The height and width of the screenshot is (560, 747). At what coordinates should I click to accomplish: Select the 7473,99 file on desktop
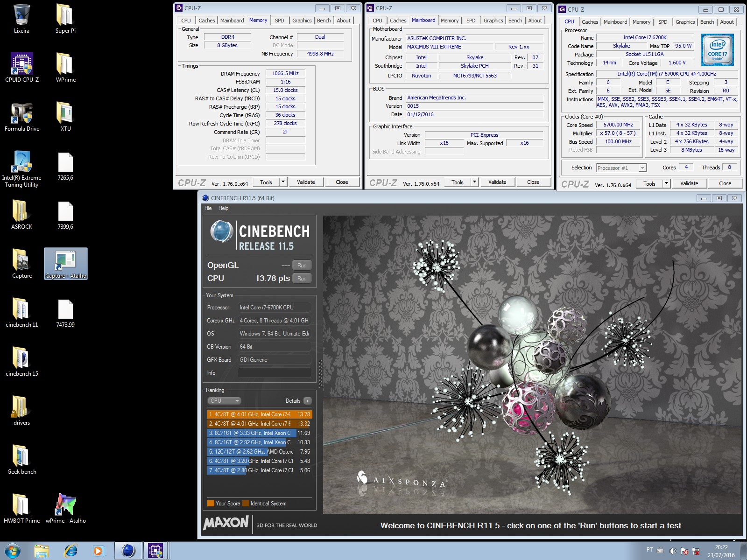coord(65,313)
